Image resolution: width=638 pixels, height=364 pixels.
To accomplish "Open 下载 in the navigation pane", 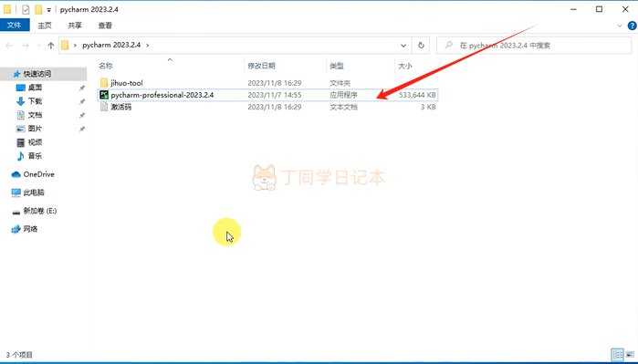I will tap(35, 101).
